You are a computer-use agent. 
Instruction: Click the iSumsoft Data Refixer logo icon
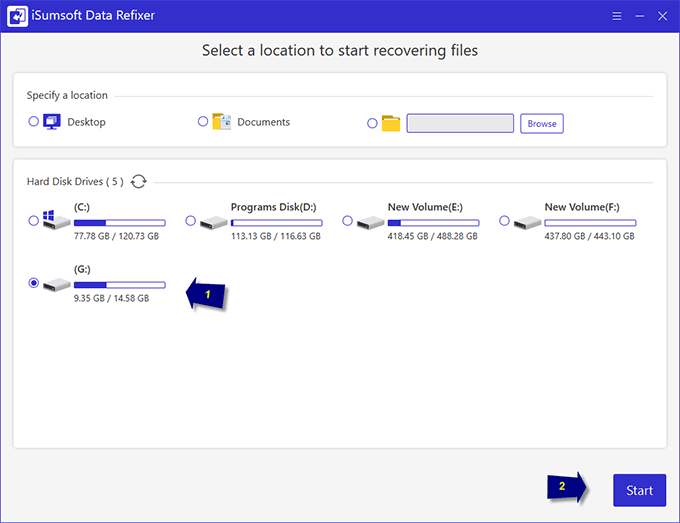click(17, 16)
